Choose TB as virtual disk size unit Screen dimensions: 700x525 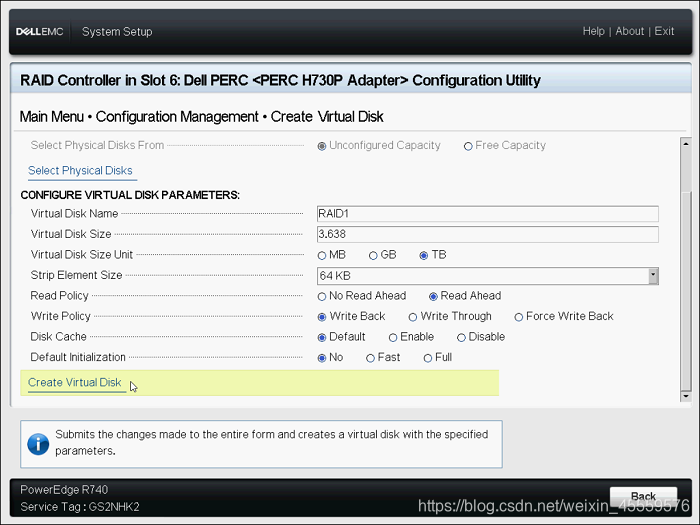coord(424,256)
